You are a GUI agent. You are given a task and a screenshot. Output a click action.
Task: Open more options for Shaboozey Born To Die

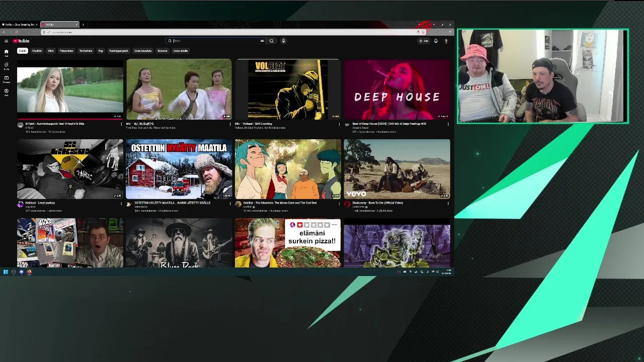448,204
